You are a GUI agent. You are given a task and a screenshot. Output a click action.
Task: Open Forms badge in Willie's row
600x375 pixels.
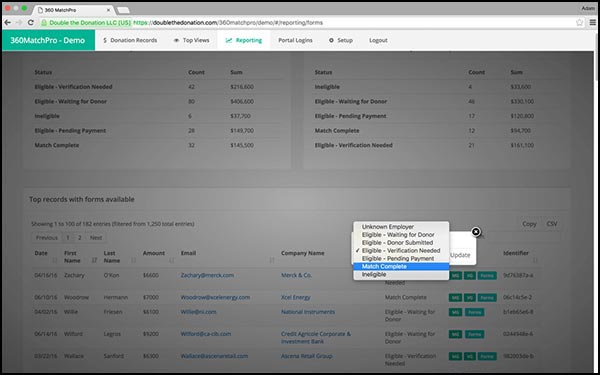click(474, 312)
